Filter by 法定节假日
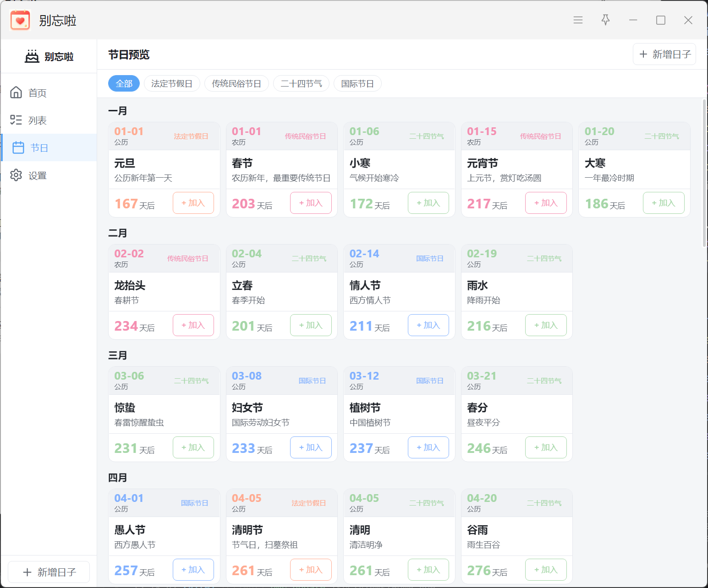The image size is (708, 588). click(x=172, y=83)
